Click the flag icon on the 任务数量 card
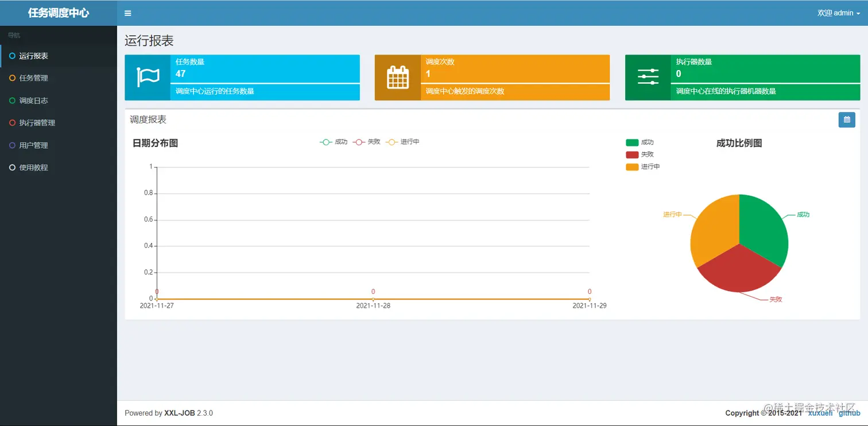868x426 pixels. 148,78
